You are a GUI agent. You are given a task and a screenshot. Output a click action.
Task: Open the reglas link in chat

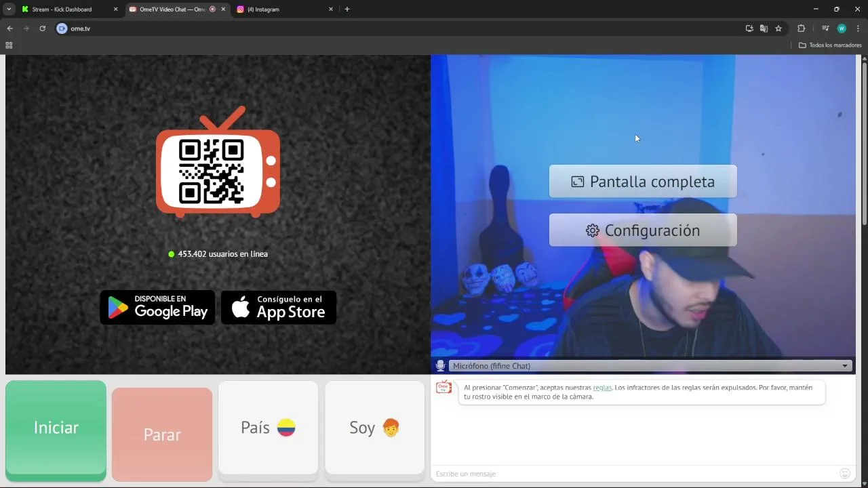click(x=602, y=388)
